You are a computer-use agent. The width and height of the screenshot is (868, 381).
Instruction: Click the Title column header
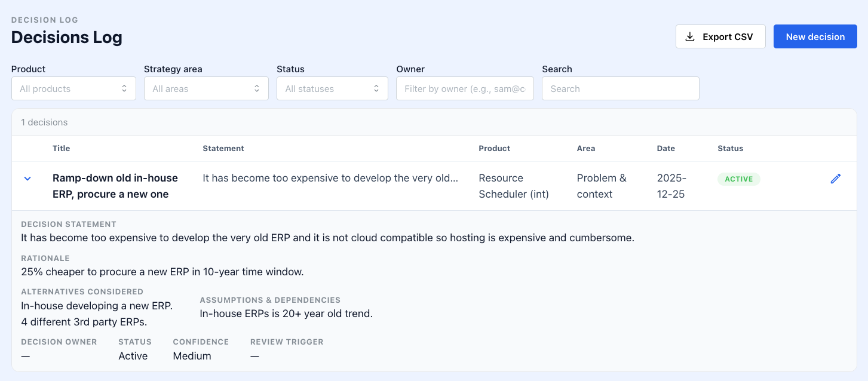61,148
